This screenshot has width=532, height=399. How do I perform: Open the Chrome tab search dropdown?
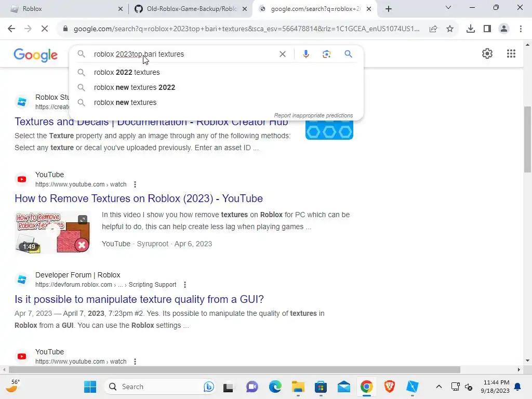(448, 7)
